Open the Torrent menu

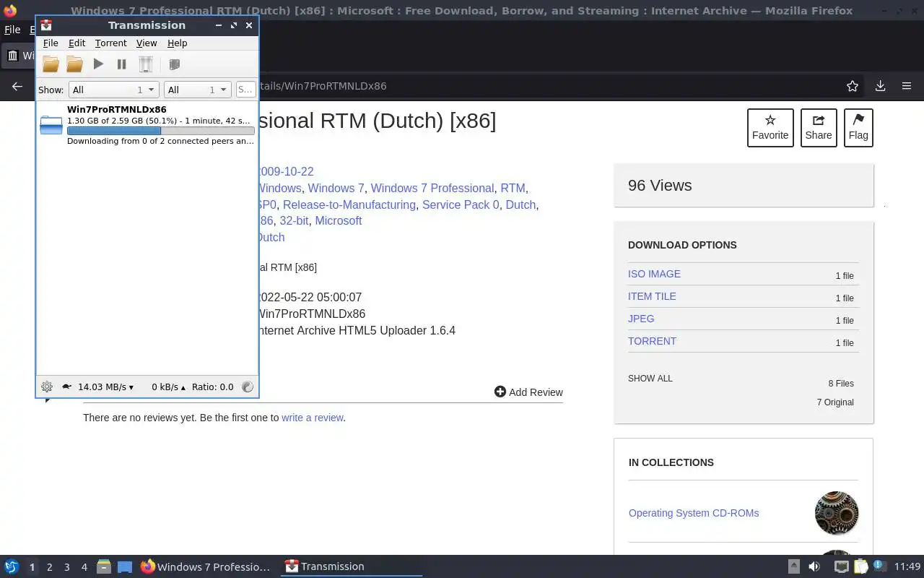110,43
